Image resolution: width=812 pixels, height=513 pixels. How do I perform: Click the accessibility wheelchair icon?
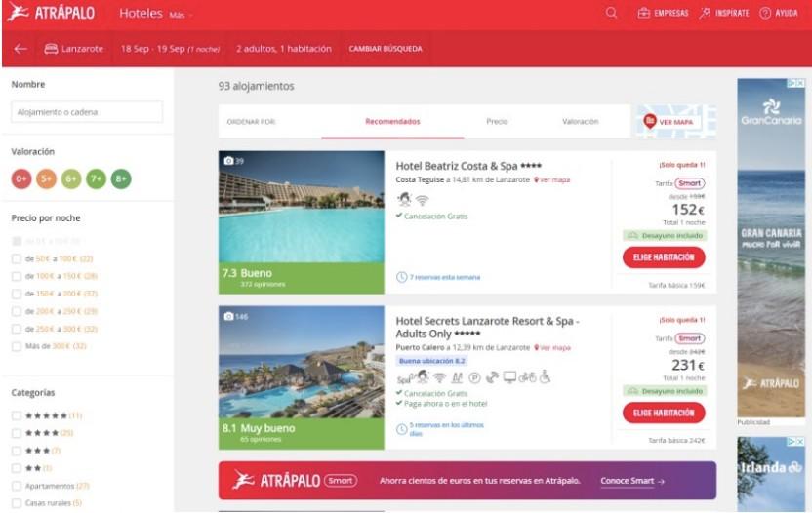point(545,377)
